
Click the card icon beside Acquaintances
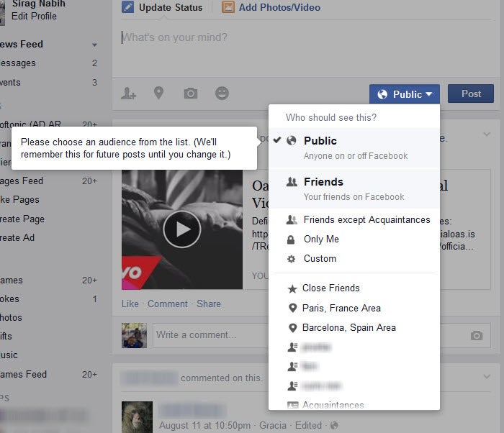[x=292, y=406]
